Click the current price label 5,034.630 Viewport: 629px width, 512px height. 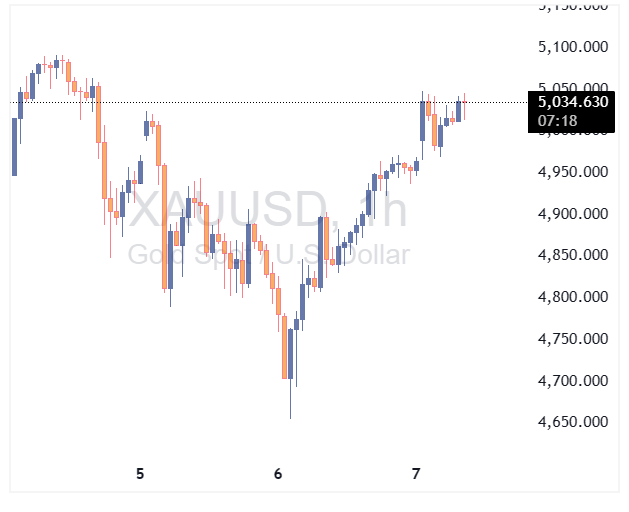pyautogui.click(x=572, y=101)
